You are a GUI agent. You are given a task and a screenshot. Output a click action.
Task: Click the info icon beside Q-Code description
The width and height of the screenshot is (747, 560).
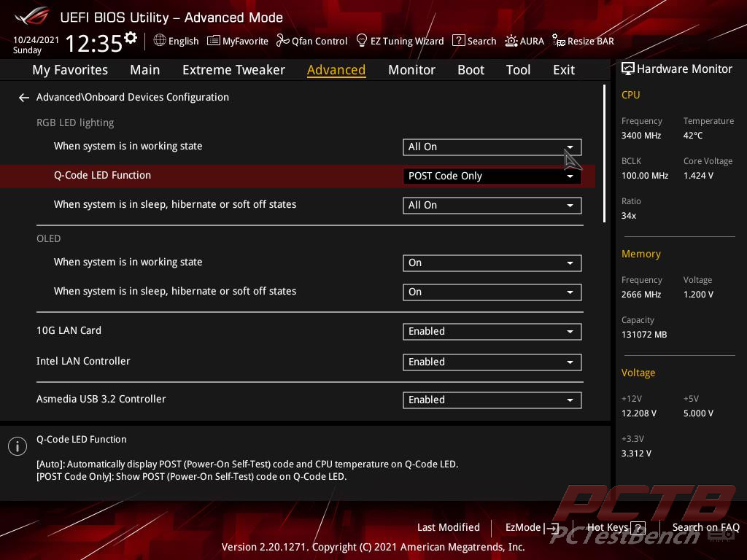[x=18, y=446]
